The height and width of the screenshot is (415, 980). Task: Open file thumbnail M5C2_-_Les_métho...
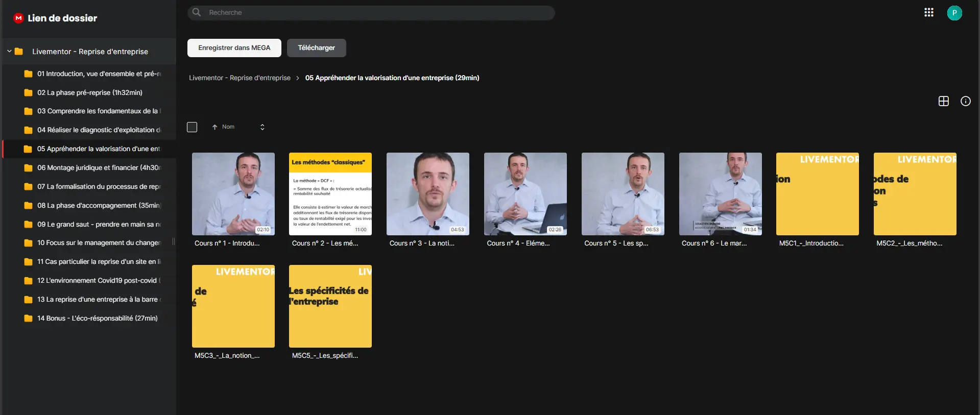click(x=915, y=194)
